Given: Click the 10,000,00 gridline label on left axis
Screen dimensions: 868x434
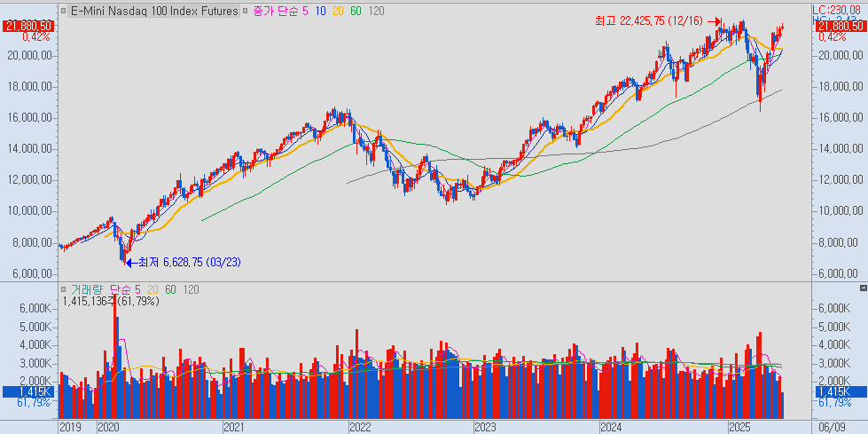Looking at the screenshot, I should (32, 210).
